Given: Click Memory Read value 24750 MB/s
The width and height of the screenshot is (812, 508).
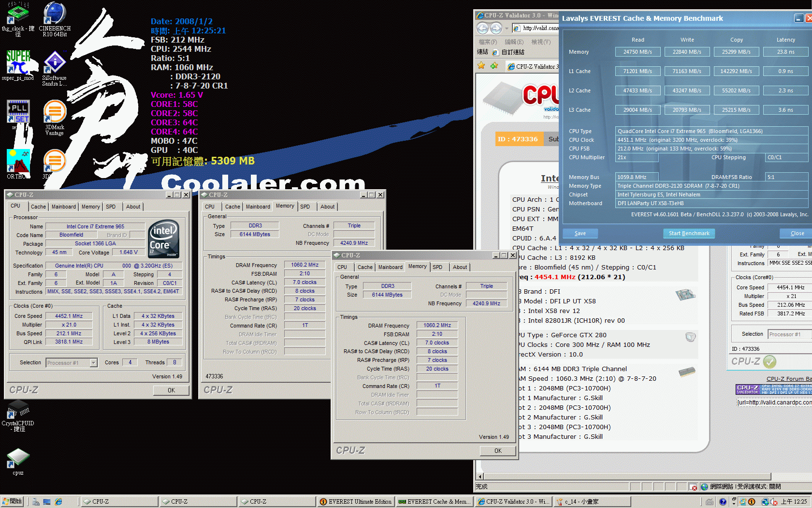Looking at the screenshot, I should (x=638, y=52).
